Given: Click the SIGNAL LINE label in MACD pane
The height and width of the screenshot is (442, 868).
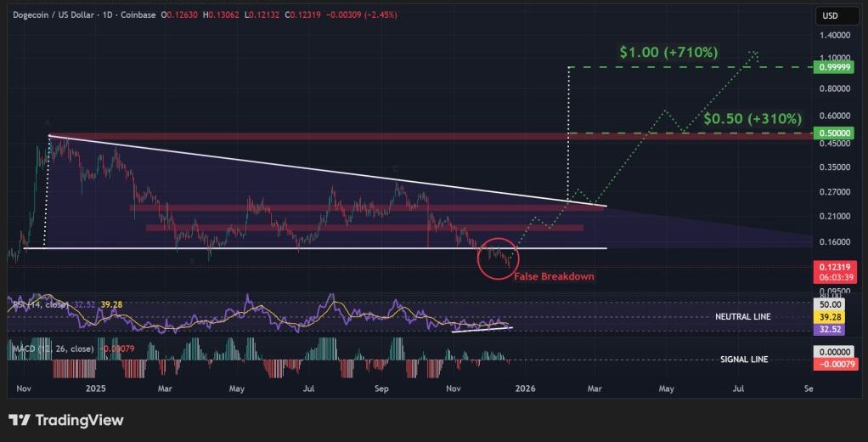Looking at the screenshot, I should (744, 360).
